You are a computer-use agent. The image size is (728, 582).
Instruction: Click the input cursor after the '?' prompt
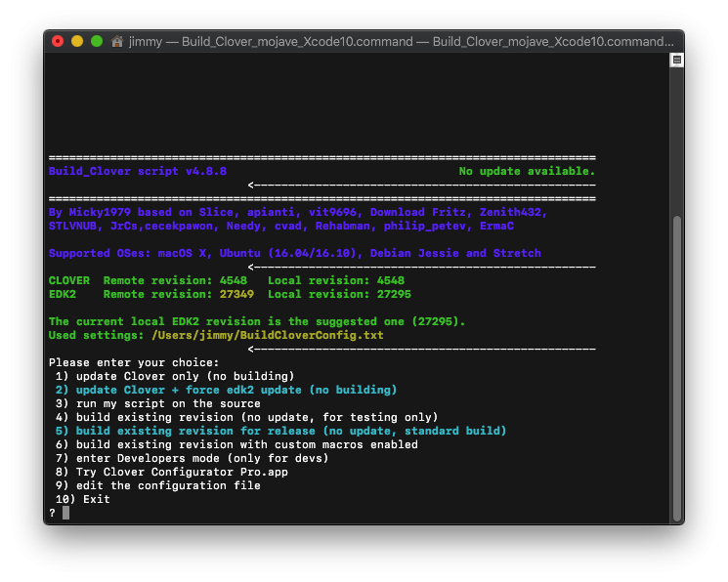[65, 513]
